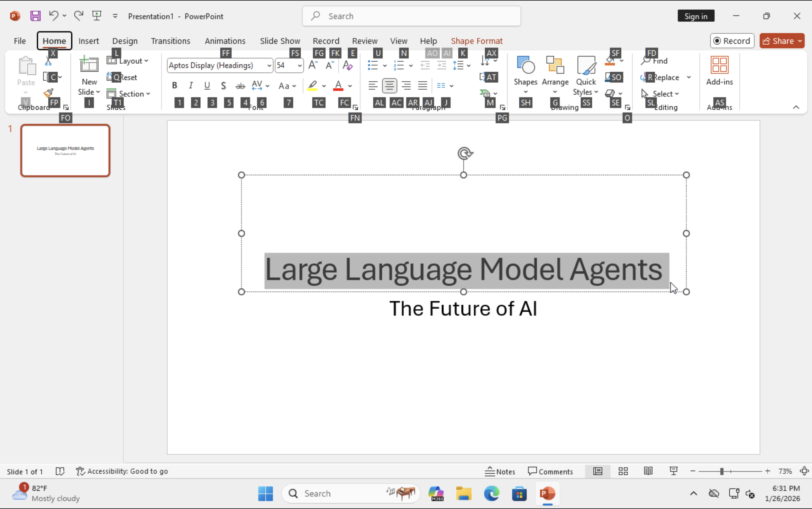Open the Notes pane button

pos(500,471)
